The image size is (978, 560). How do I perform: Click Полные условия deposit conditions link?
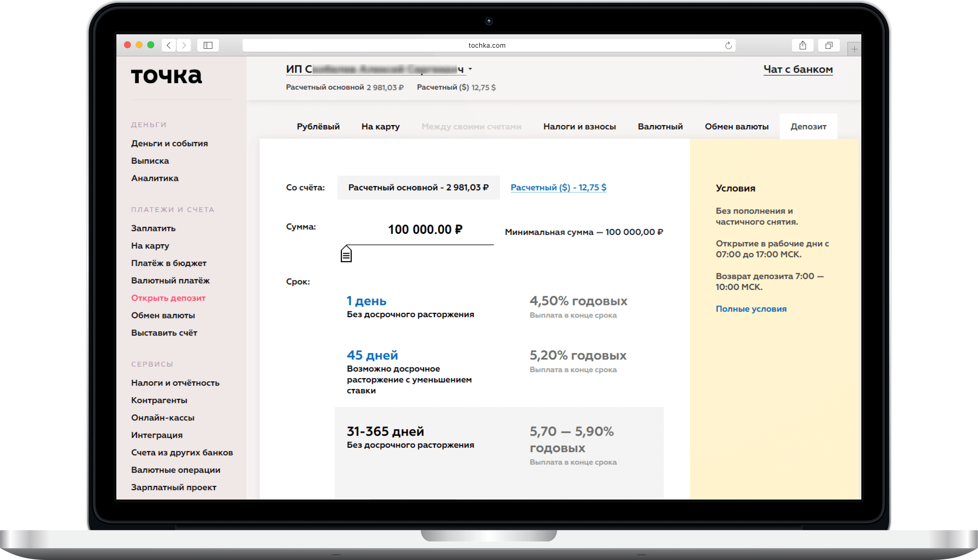coord(750,308)
